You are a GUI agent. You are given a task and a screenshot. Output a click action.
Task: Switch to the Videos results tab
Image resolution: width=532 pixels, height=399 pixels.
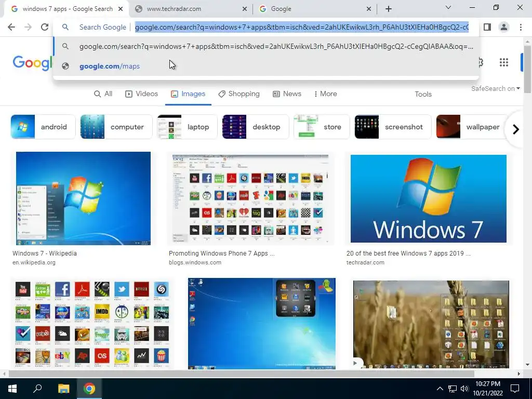141,94
